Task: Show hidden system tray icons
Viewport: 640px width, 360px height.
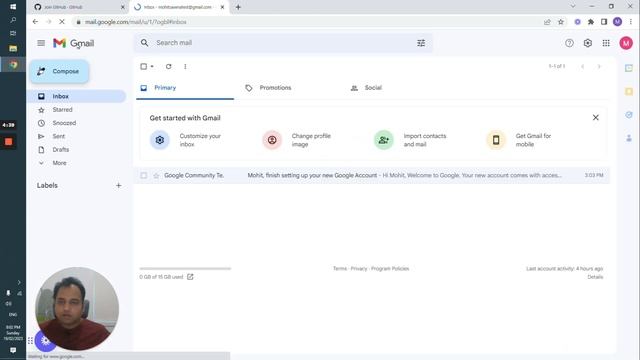Action: tap(19, 282)
